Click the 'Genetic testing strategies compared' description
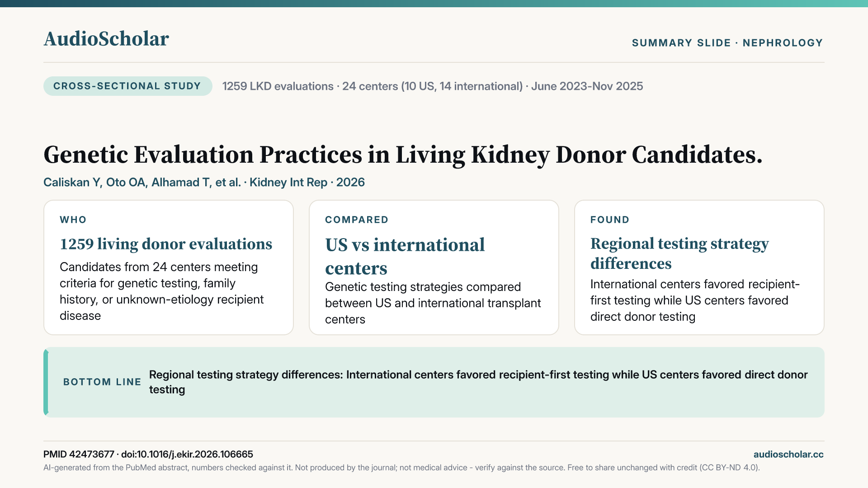The image size is (868, 488). 433,303
